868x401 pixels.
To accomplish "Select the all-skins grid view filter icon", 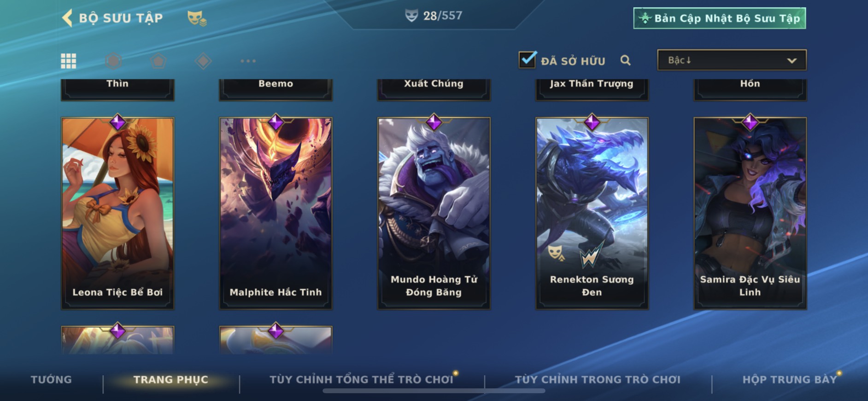I will point(69,61).
